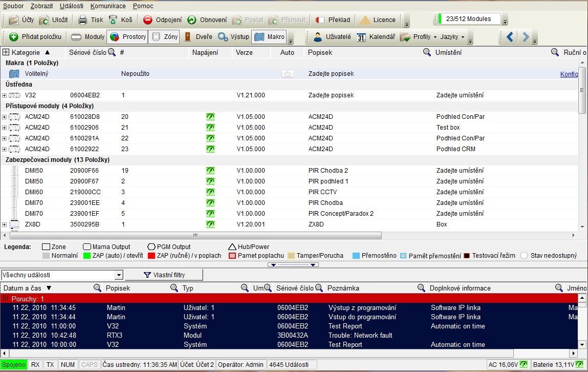Open the Profily dropdown menu

pyautogui.click(x=418, y=37)
